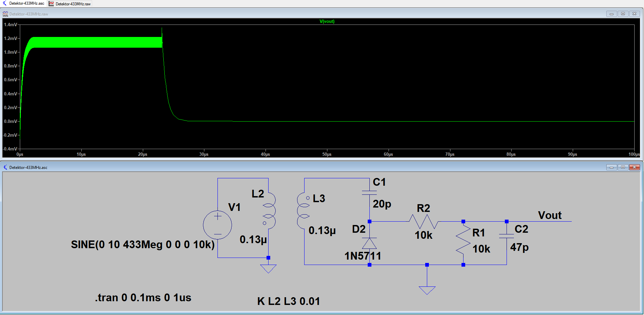Click the .tran 0 0.1ms 0 1us directive
This screenshot has height=315, width=644.
pos(143,298)
